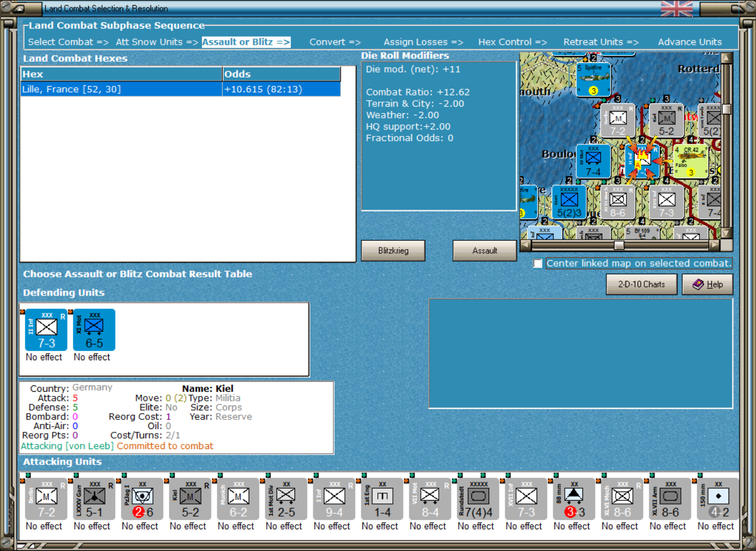The width and height of the screenshot is (756, 551).
Task: Go to Assault or Blitz subphase
Action: (x=246, y=42)
